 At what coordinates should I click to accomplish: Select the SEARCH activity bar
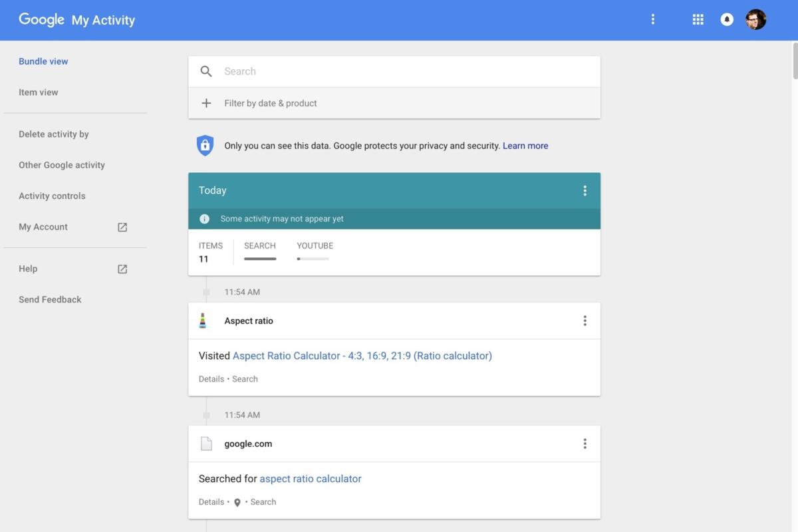tap(260, 251)
